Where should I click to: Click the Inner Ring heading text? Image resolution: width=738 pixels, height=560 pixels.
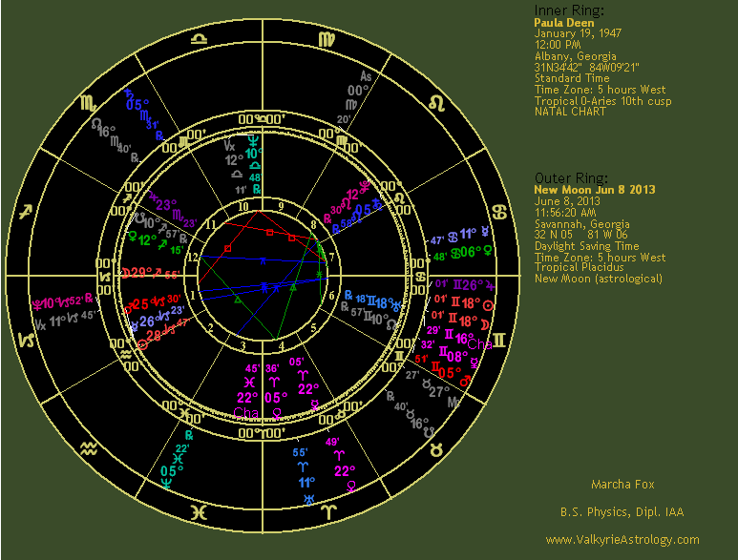coord(566,11)
